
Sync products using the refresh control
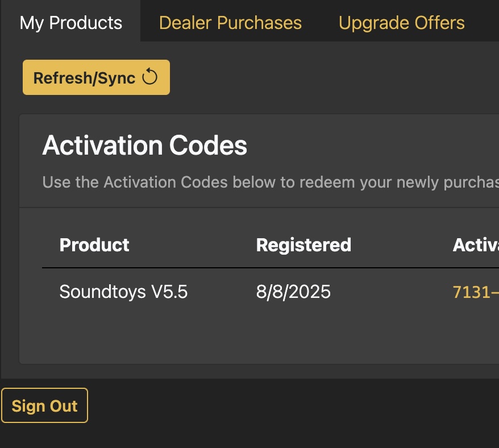pos(96,77)
